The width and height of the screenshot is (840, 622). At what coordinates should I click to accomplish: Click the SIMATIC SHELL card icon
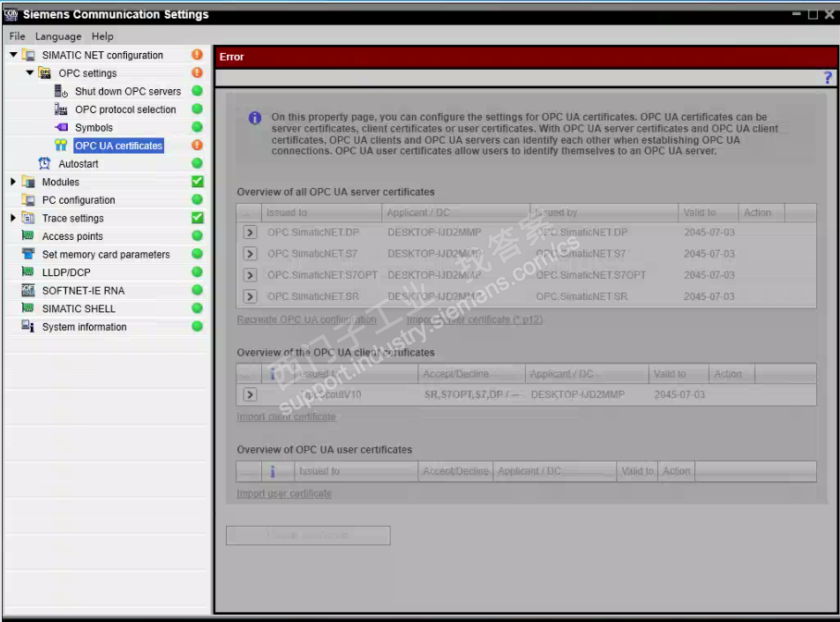point(28,308)
